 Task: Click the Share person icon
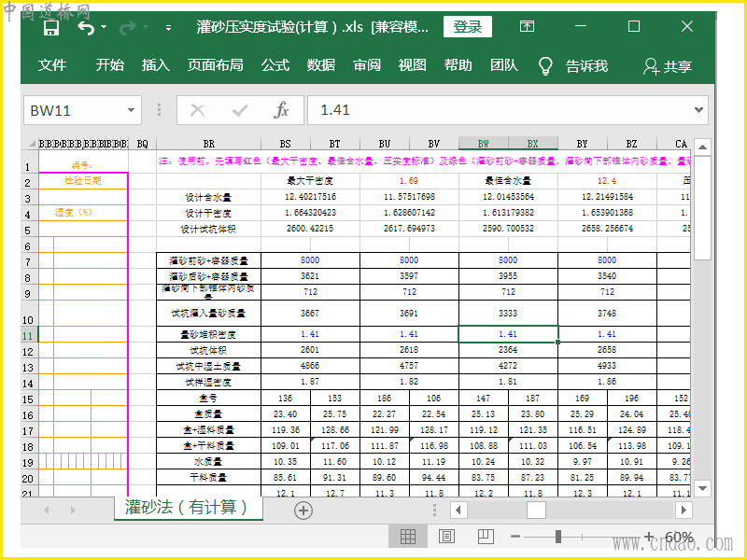point(651,66)
